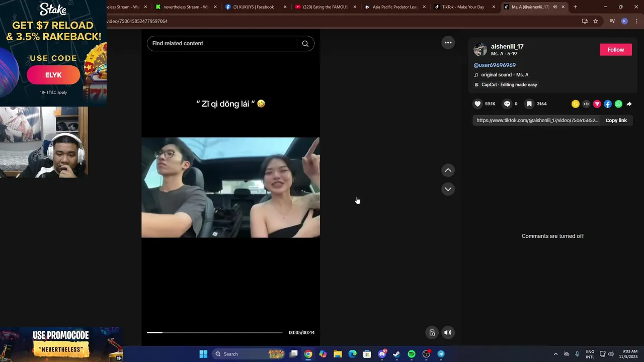Open Chrome profile avatar K
The width and height of the screenshot is (644, 362).
point(624,21)
